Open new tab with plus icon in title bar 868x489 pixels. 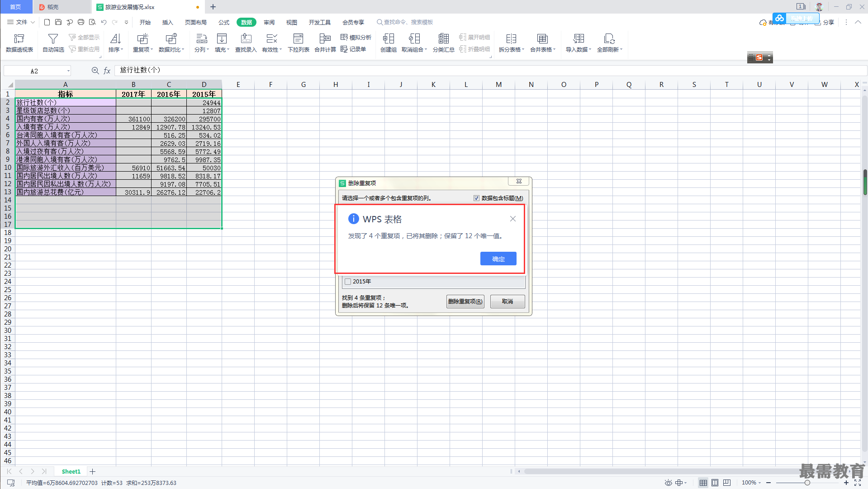[x=213, y=7]
